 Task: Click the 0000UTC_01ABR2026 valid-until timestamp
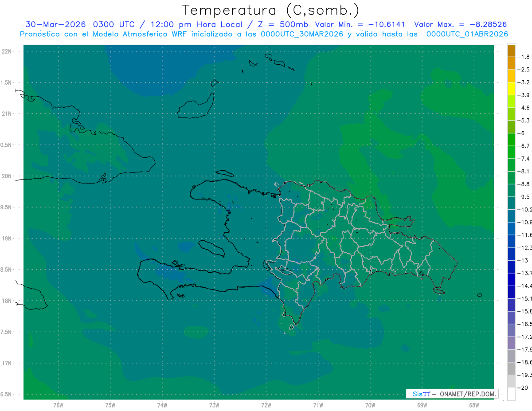467,34
